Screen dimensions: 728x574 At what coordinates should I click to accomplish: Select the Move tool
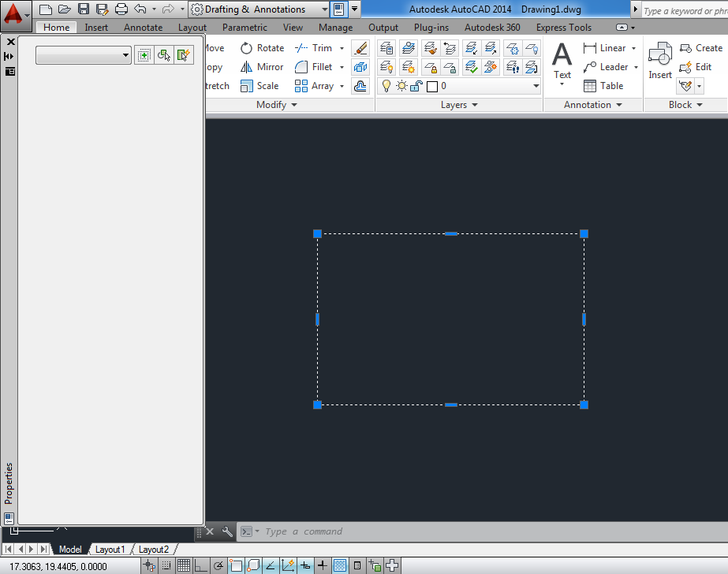(x=213, y=47)
